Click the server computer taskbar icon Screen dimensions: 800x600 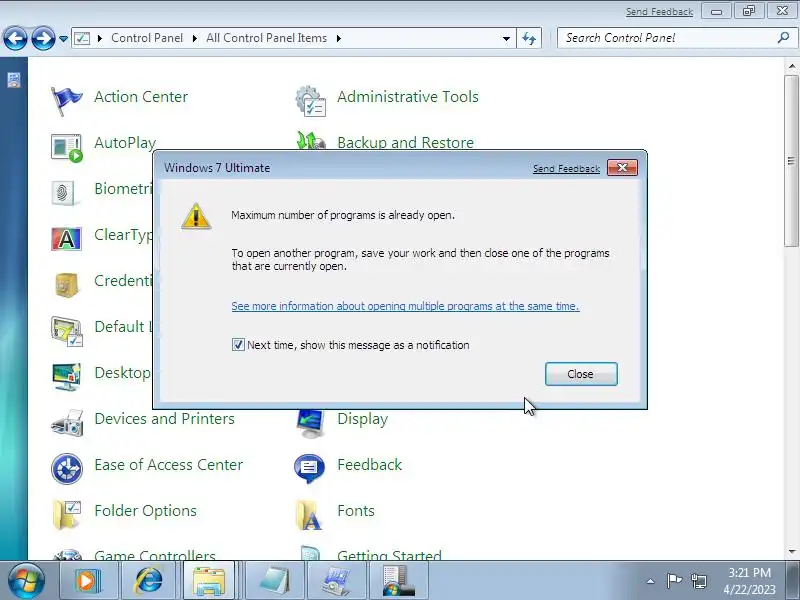(x=398, y=581)
